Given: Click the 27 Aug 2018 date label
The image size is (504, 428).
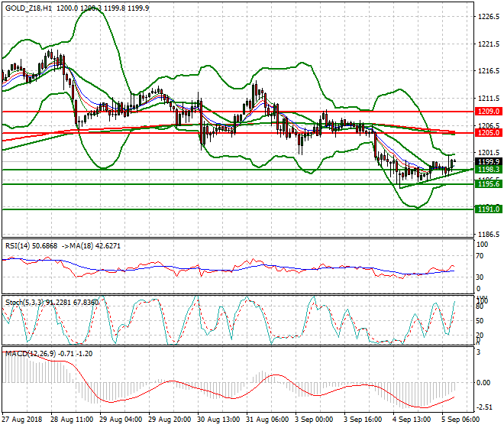Looking at the screenshot, I should (22, 420).
